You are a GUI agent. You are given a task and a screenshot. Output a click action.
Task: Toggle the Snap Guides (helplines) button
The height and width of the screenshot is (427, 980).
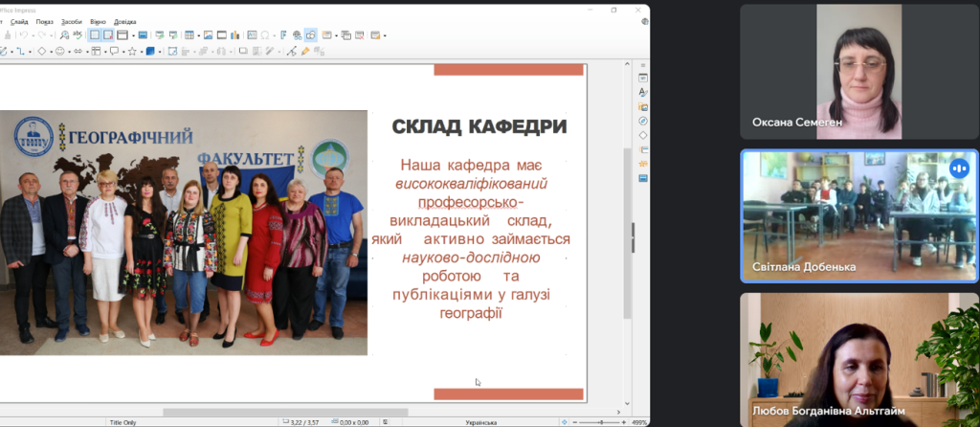108,35
